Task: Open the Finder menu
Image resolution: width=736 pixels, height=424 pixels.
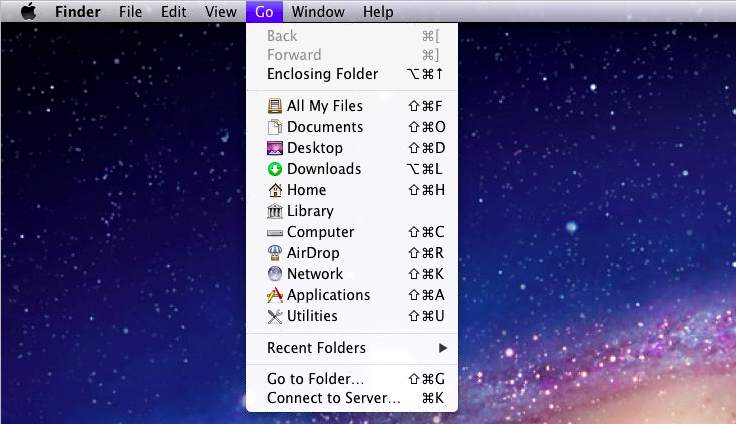Action: [77, 11]
